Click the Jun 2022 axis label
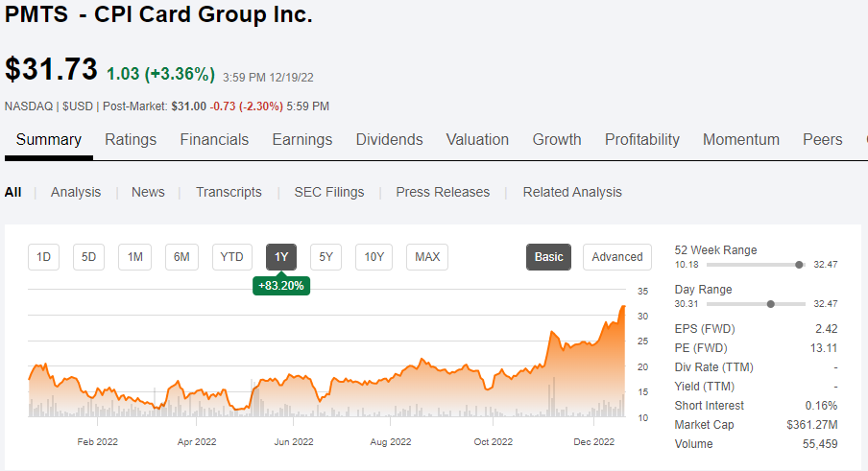 coord(294,441)
